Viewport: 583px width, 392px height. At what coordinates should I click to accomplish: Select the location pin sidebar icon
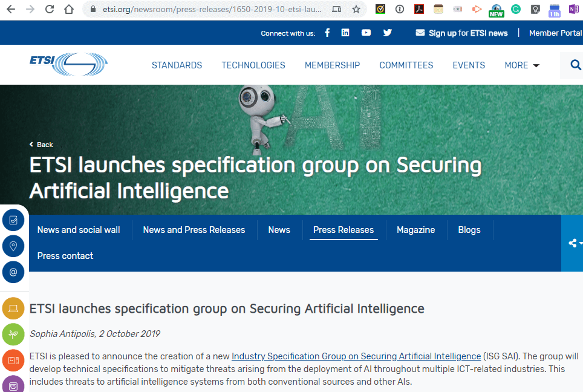point(13,246)
